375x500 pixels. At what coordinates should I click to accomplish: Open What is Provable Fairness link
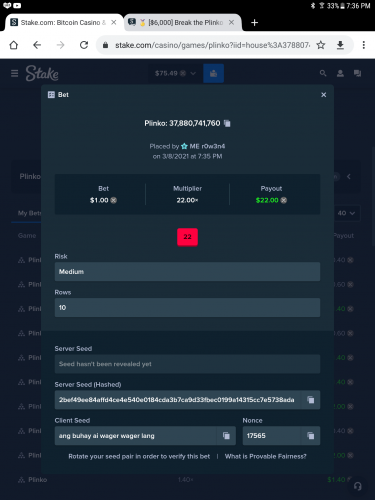(265, 456)
